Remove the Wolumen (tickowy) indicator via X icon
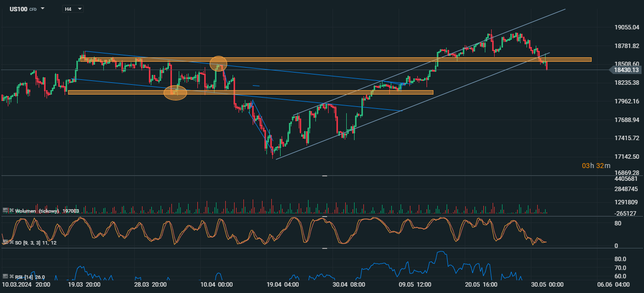The image size is (644, 293). click(11, 210)
